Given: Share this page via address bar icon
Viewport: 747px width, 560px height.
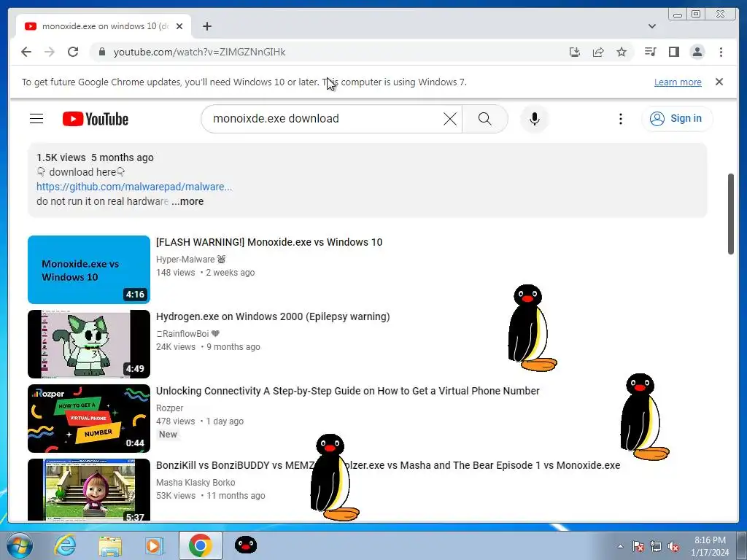Looking at the screenshot, I should tap(598, 52).
